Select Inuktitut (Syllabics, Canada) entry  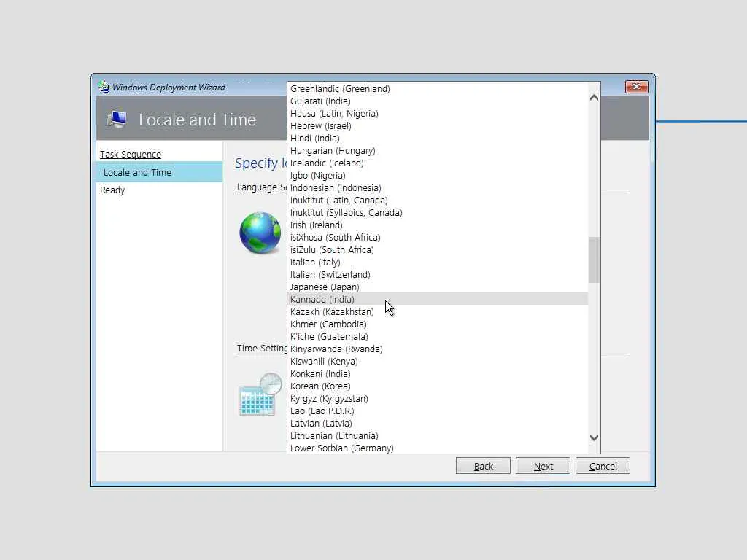point(438,212)
